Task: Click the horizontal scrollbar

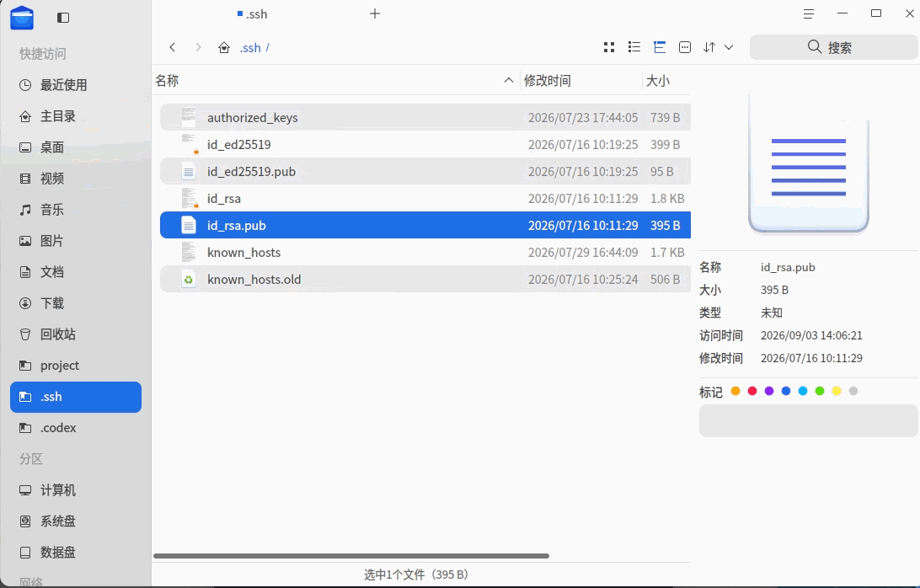Action: [x=351, y=556]
